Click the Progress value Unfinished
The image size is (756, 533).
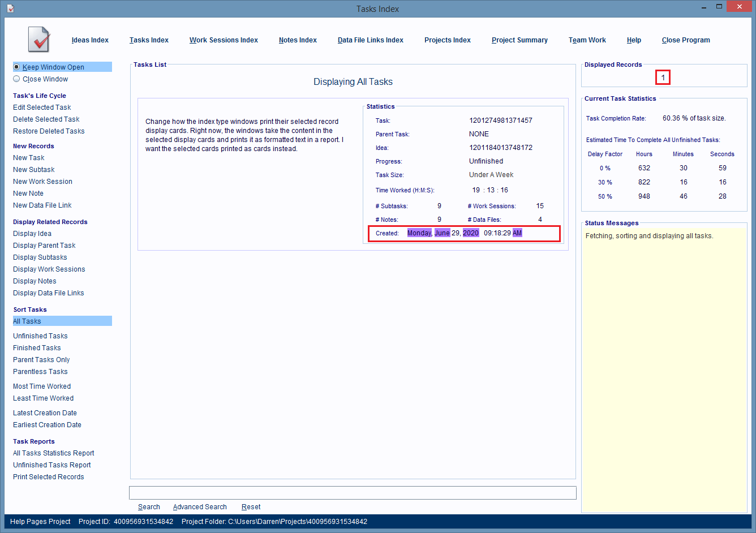[x=486, y=161]
